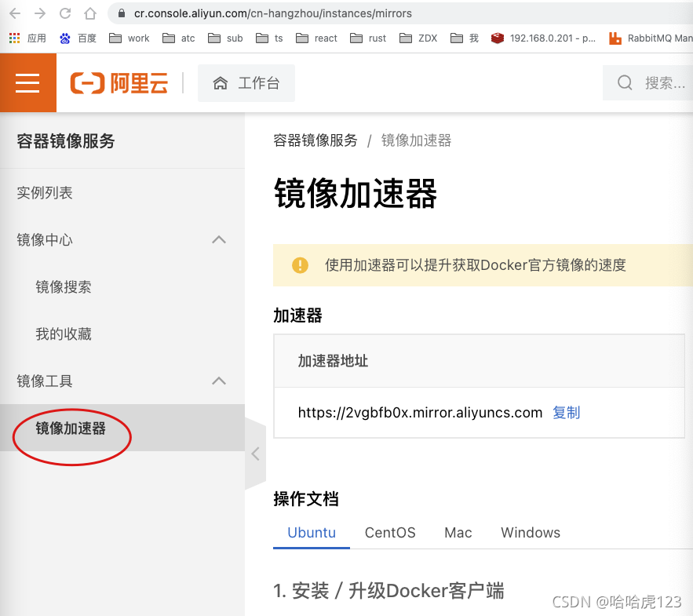This screenshot has height=616, width=693.
Task: Click the 1. 安装 / 升级Docker客户端 heading
Action: (388, 591)
